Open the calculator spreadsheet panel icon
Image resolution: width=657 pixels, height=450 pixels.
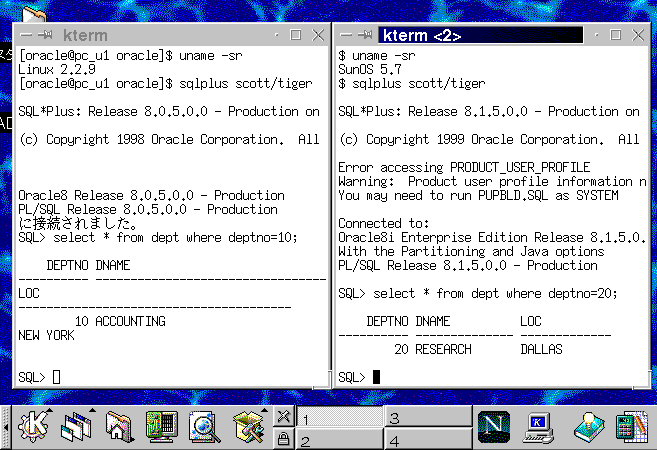[x=632, y=427]
